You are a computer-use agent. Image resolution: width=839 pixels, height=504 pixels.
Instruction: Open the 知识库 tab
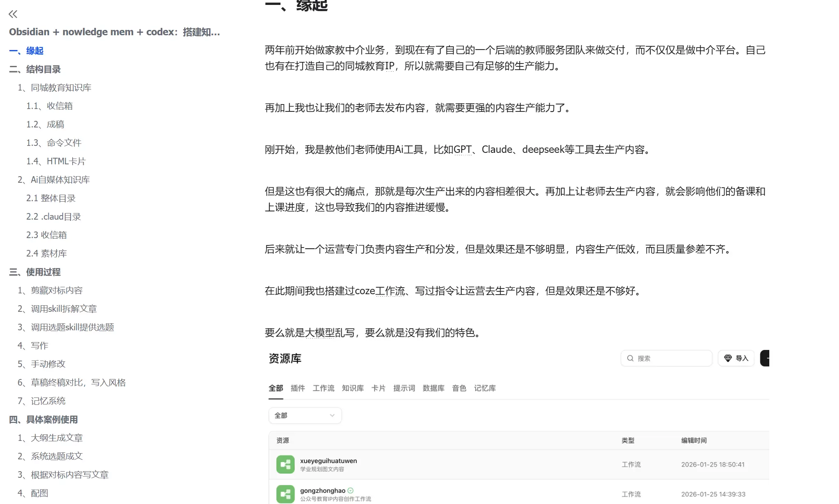[352, 388]
